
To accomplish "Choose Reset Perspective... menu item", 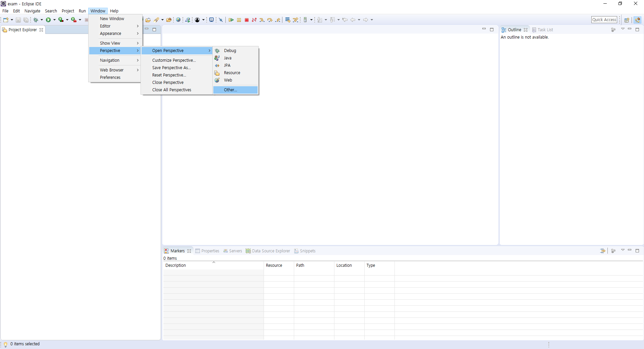I will pyautogui.click(x=177, y=75).
